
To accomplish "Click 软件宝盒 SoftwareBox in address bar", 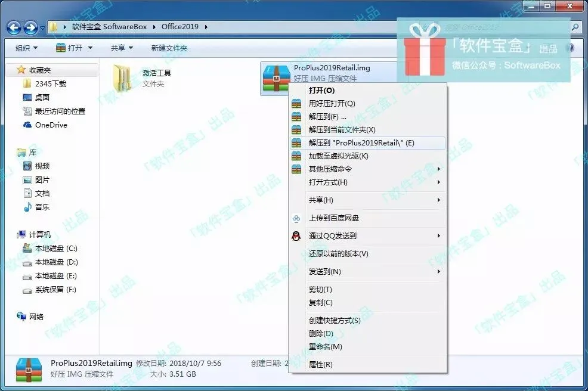I will point(109,27).
